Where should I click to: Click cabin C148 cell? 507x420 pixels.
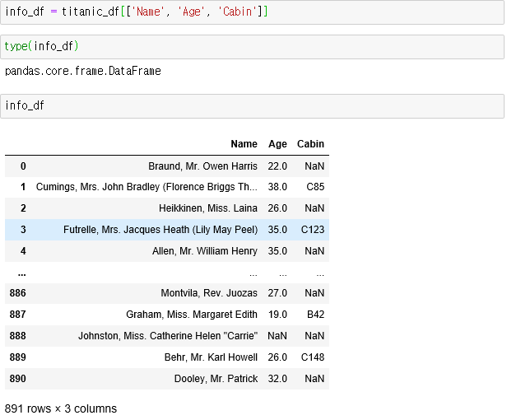(x=313, y=357)
